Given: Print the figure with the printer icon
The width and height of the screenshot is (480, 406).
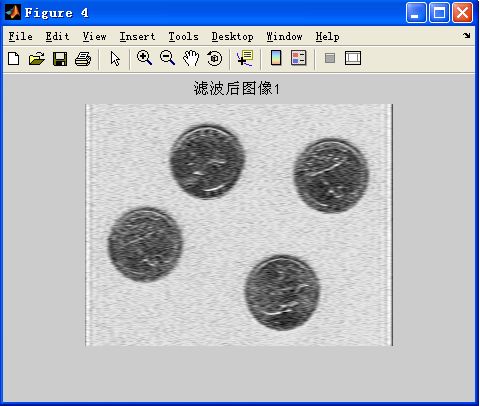Looking at the screenshot, I should pos(83,59).
